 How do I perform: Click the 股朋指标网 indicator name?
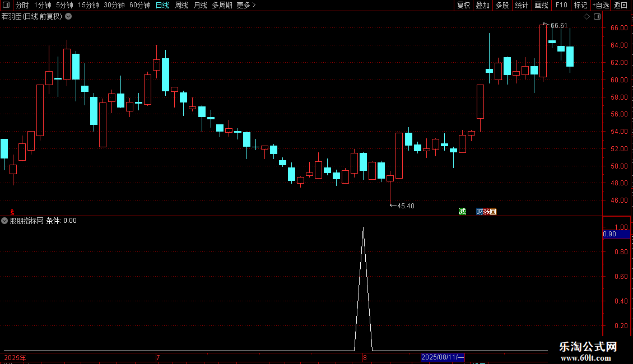coord(27,221)
